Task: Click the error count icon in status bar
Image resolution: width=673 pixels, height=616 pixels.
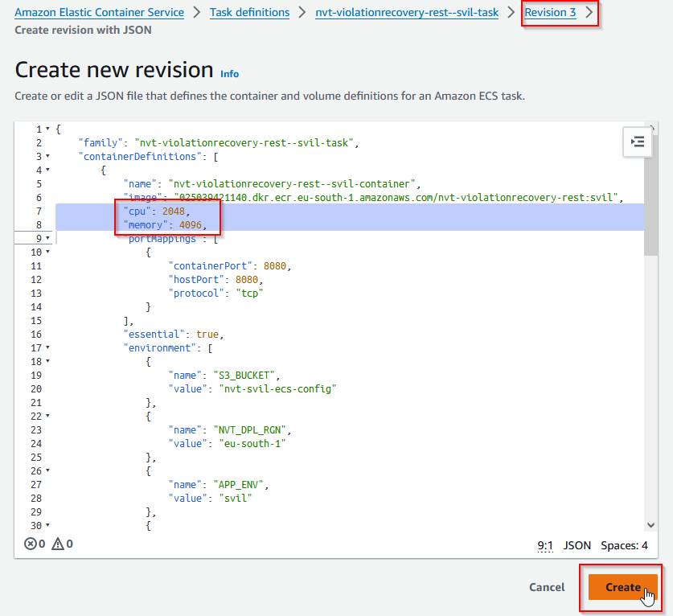Action: [x=31, y=544]
